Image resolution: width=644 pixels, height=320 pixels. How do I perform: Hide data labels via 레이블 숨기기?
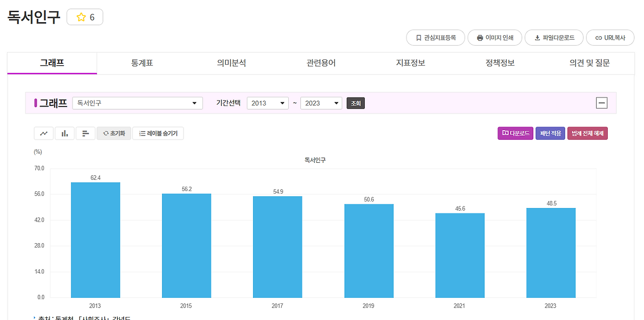point(158,133)
